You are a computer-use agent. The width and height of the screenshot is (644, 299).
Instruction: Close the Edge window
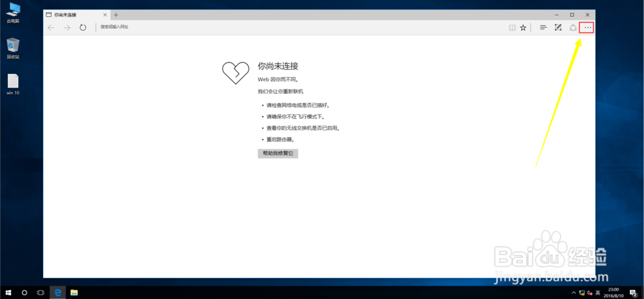point(587,14)
